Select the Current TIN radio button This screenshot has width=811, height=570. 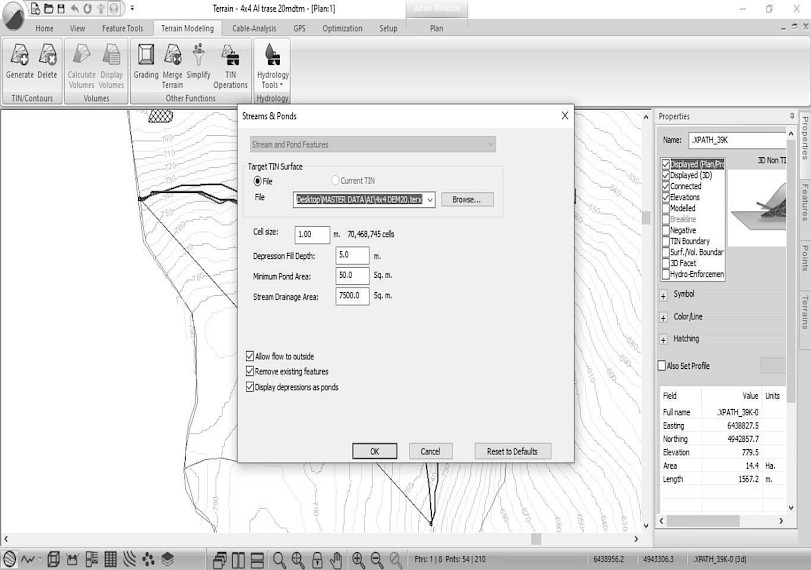pos(335,181)
